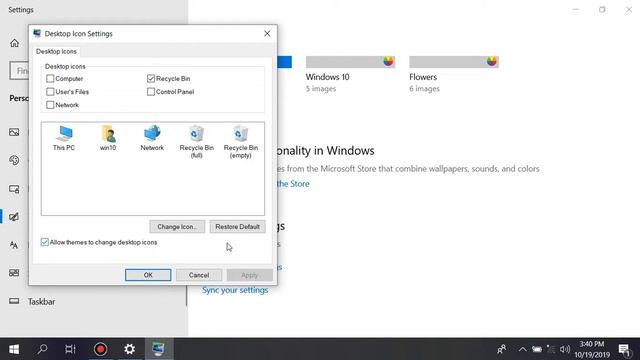Click the grayed Apply button
Screen dimensions: 640x360
tap(249, 275)
